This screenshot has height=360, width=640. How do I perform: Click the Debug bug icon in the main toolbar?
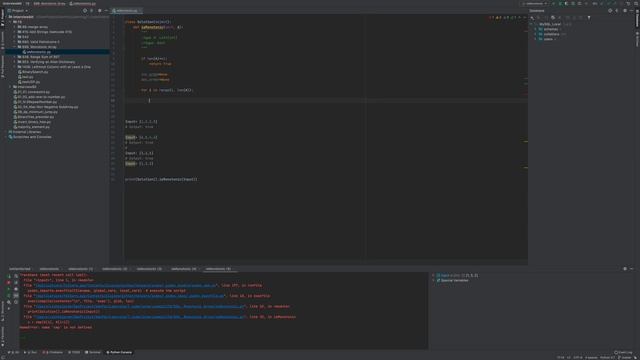(x=560, y=4)
